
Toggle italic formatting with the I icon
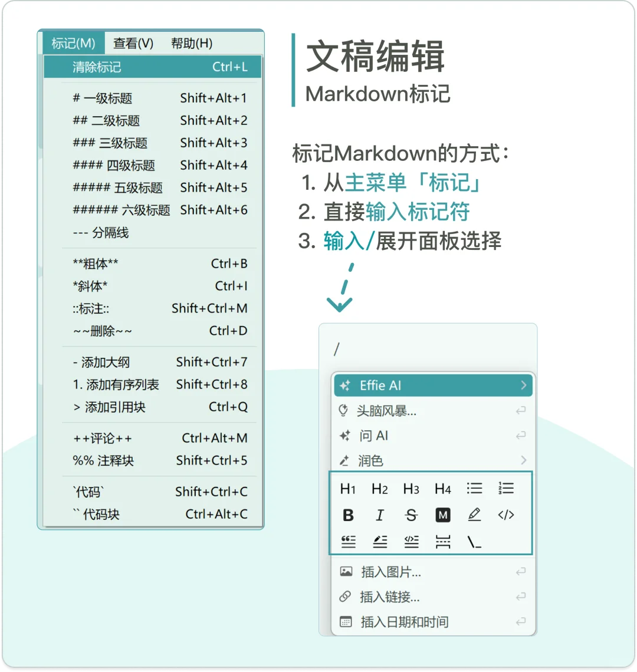click(380, 515)
